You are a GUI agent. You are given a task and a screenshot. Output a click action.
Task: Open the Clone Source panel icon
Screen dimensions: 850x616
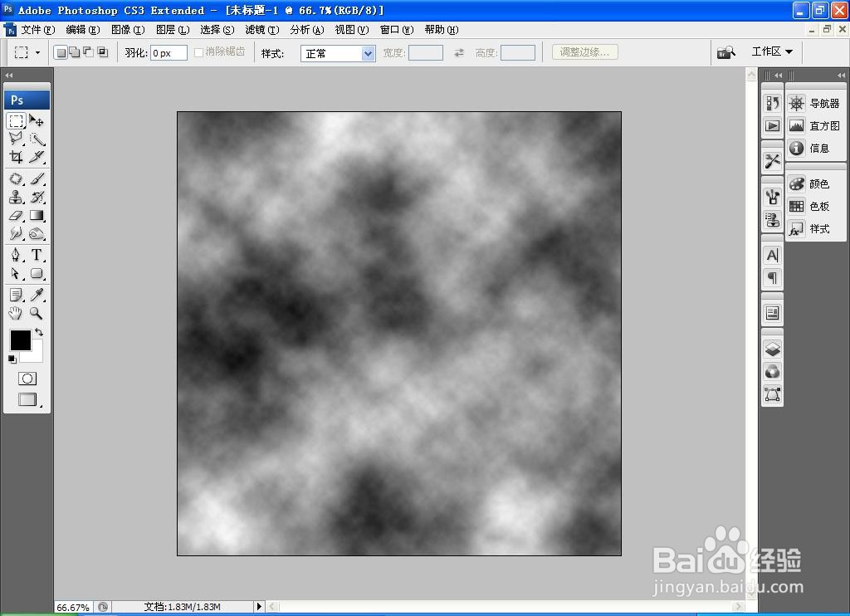(773, 220)
